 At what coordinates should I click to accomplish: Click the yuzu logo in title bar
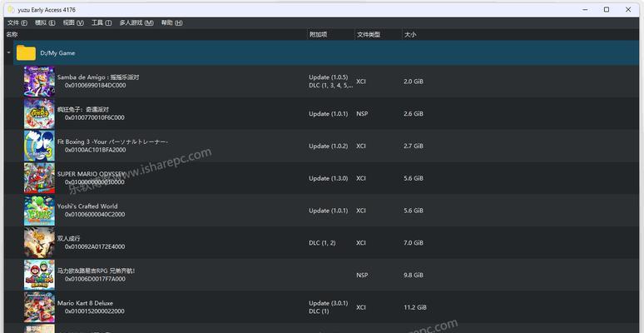(x=11, y=9)
